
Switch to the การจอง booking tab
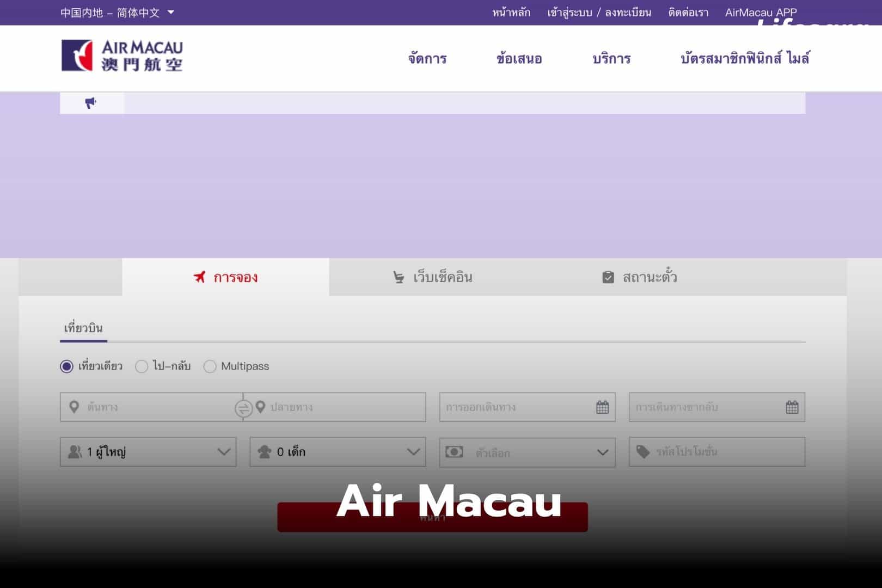point(225,277)
